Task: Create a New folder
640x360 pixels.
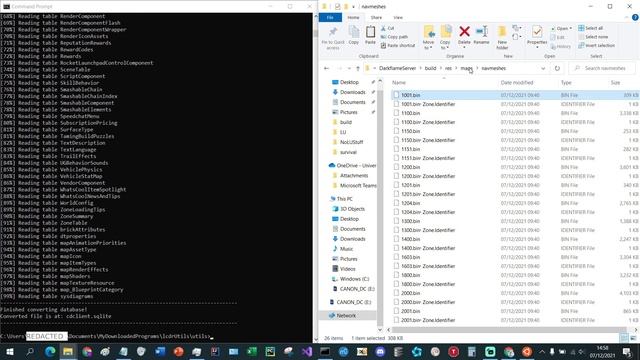Action: click(x=502, y=38)
